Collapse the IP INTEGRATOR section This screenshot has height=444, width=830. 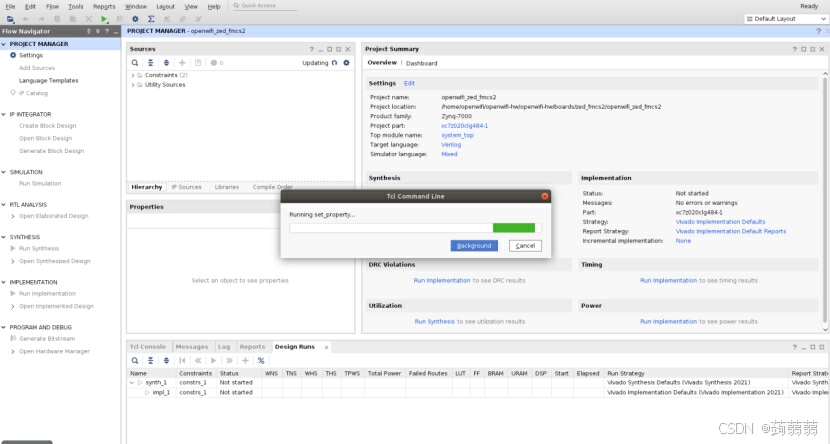pyautogui.click(x=4, y=114)
